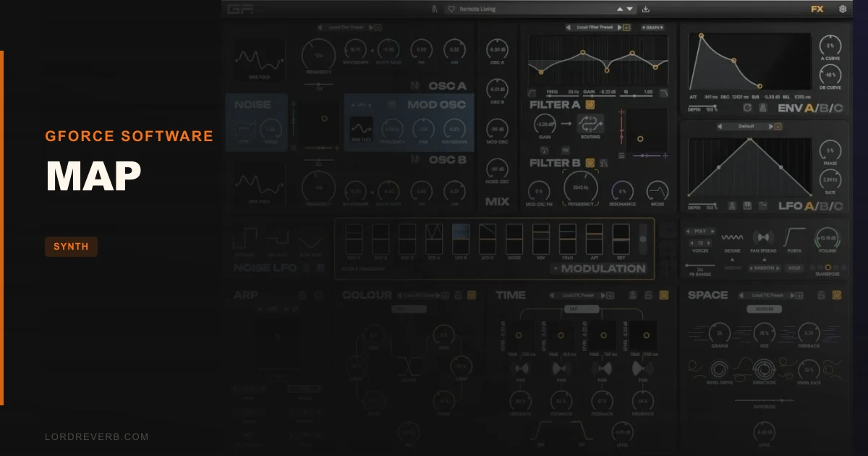Click the OSC A level knob in MIX

pyautogui.click(x=497, y=49)
